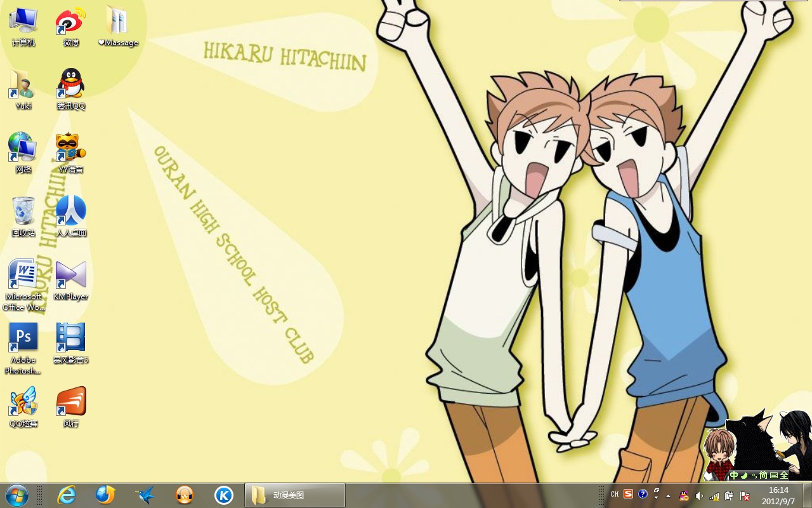
Task: Open the globe browser pinned on taskbar
Action: pos(105,495)
